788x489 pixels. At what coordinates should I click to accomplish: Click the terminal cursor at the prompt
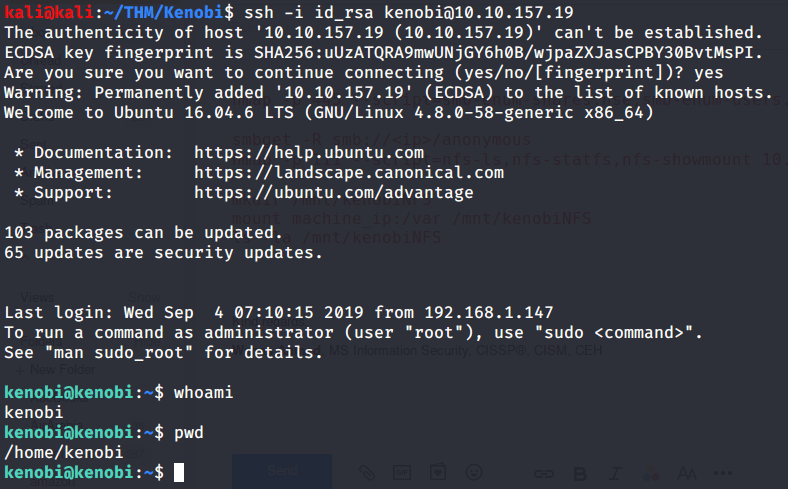point(179,472)
